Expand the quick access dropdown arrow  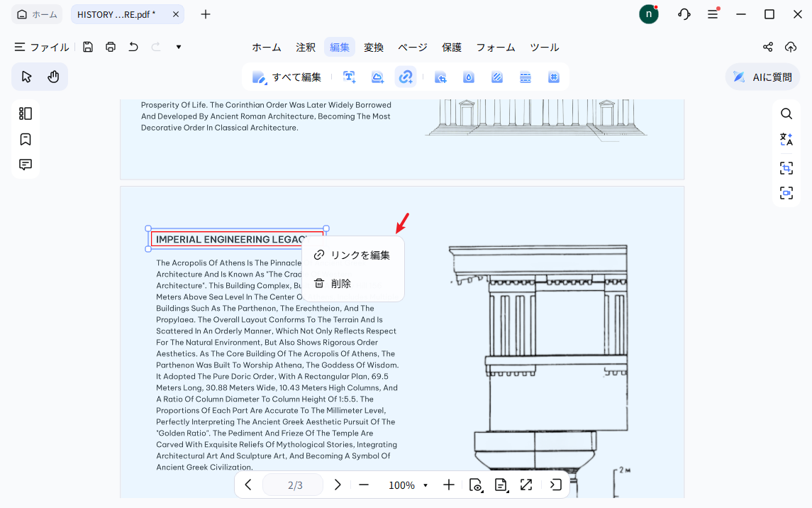tap(179, 47)
